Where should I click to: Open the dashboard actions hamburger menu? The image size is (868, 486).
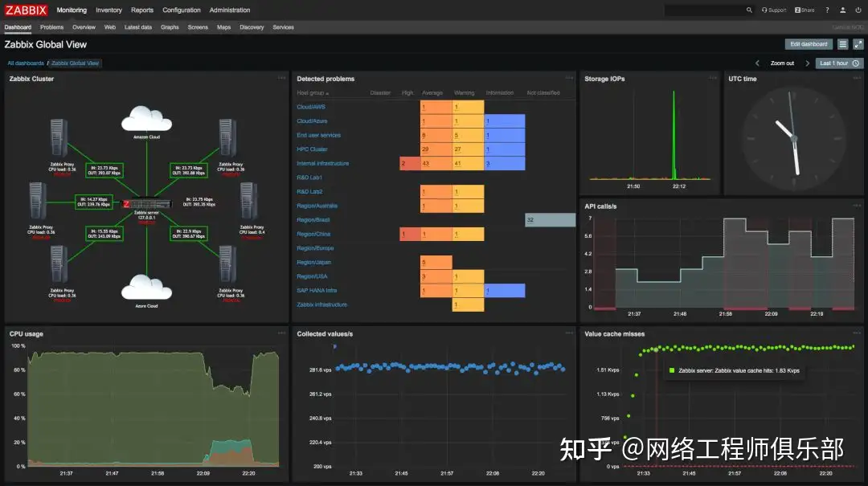click(842, 44)
